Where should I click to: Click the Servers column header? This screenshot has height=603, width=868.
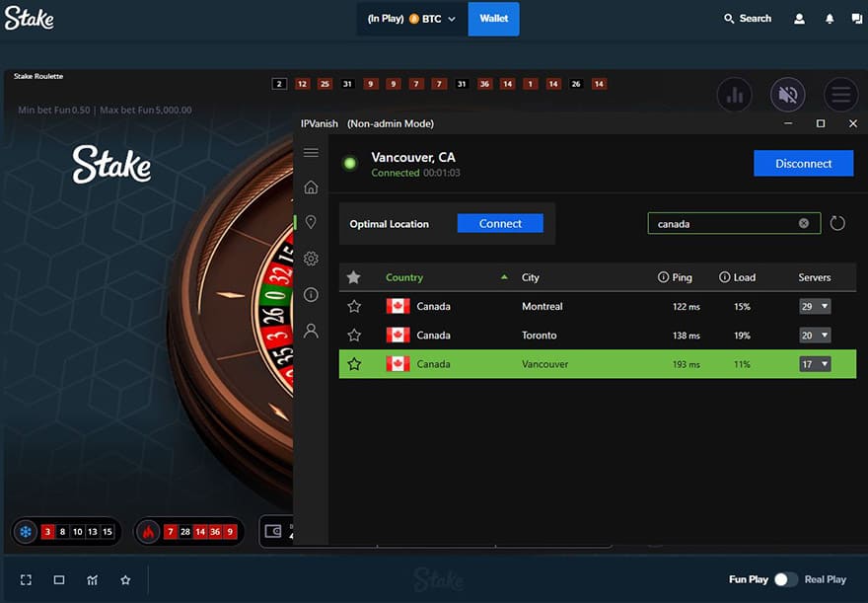[x=815, y=277]
